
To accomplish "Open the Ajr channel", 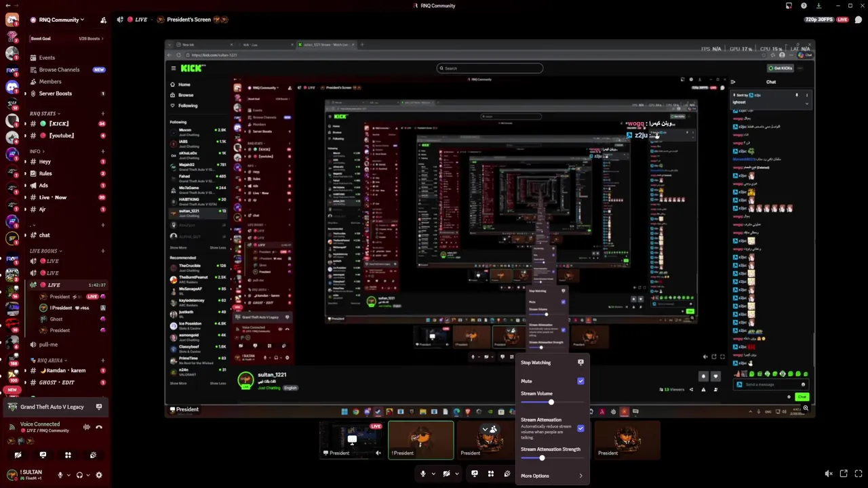I will (x=66, y=209).
